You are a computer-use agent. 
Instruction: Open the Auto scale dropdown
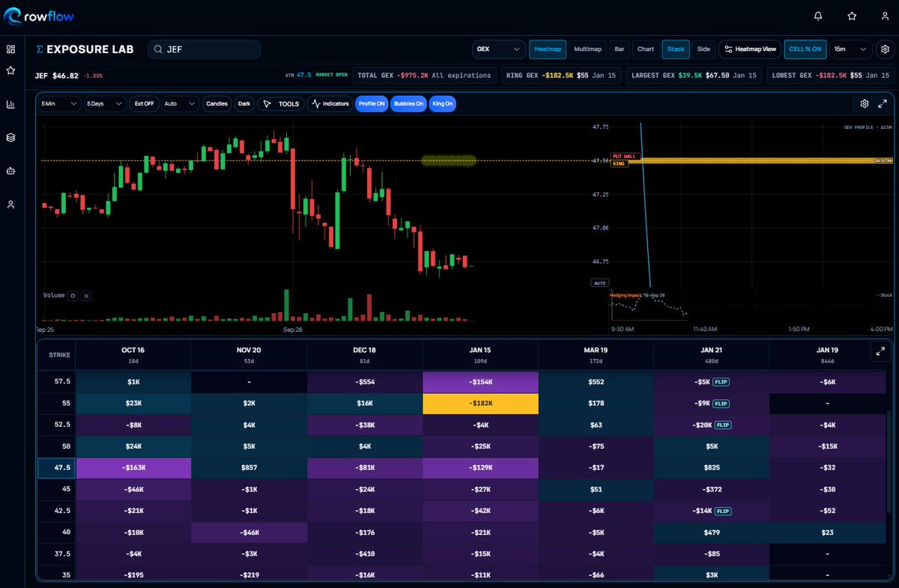click(x=180, y=104)
